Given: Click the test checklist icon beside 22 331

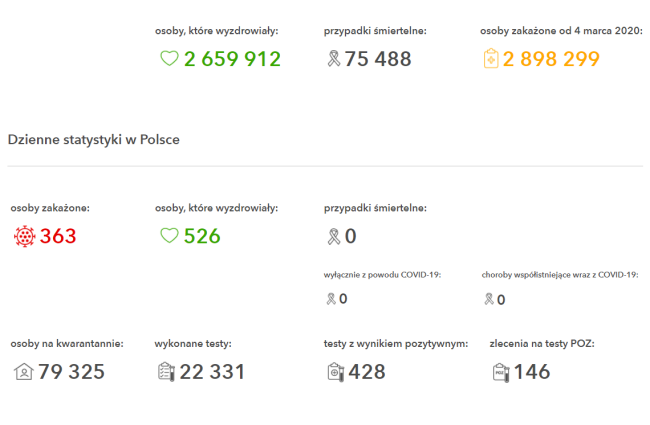Looking at the screenshot, I should 166,372.
